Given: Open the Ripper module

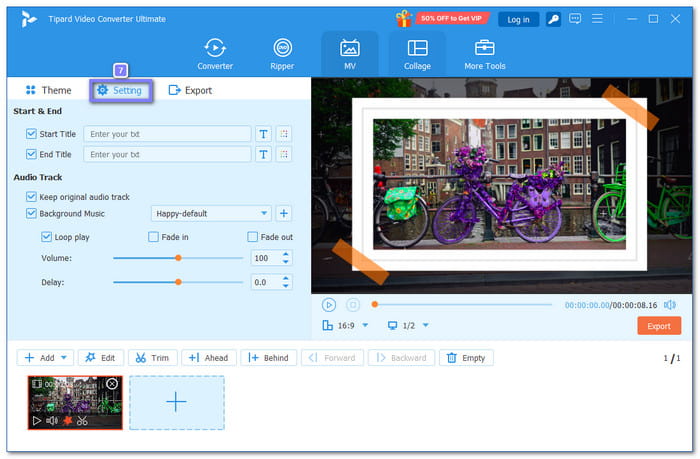Looking at the screenshot, I should (x=282, y=54).
